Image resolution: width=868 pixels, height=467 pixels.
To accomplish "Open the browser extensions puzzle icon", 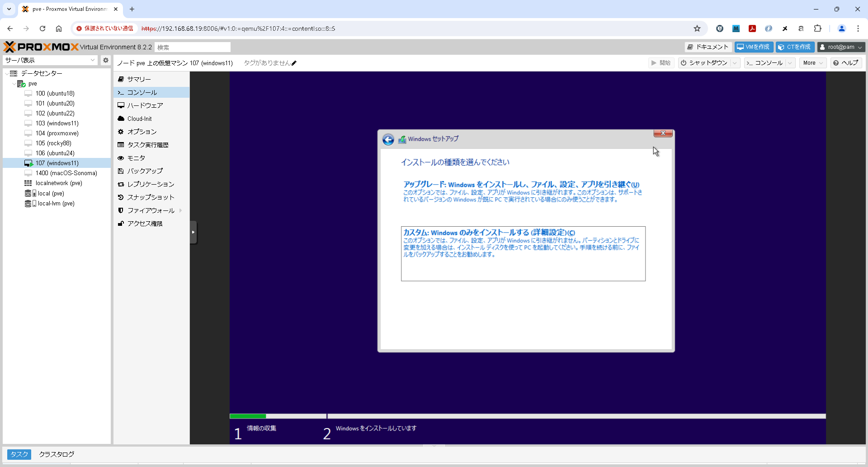I will point(818,29).
